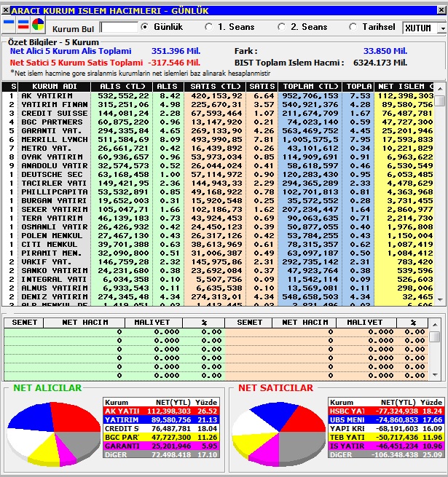Open the XUTUM dropdown arrow
448x477 pixels.
point(442,28)
